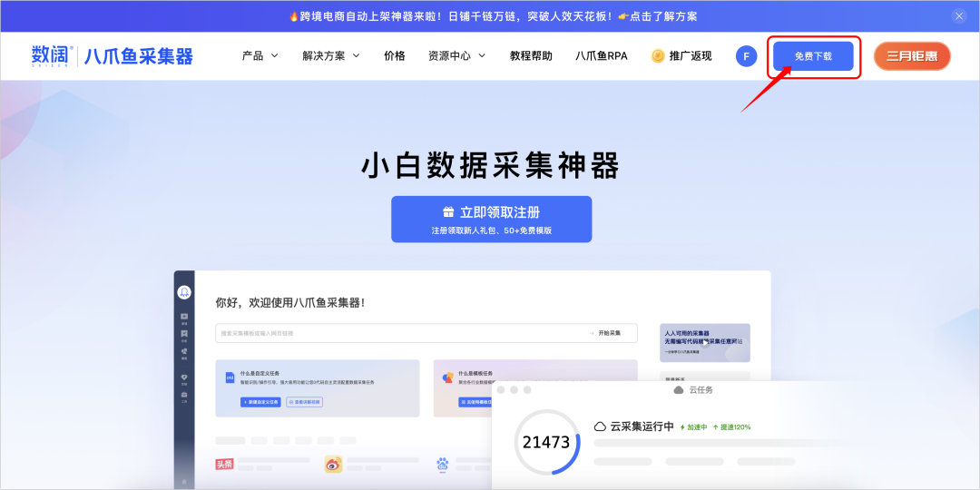This screenshot has height=490, width=980.
Task: Open the 推广返现 link
Action: coord(690,55)
